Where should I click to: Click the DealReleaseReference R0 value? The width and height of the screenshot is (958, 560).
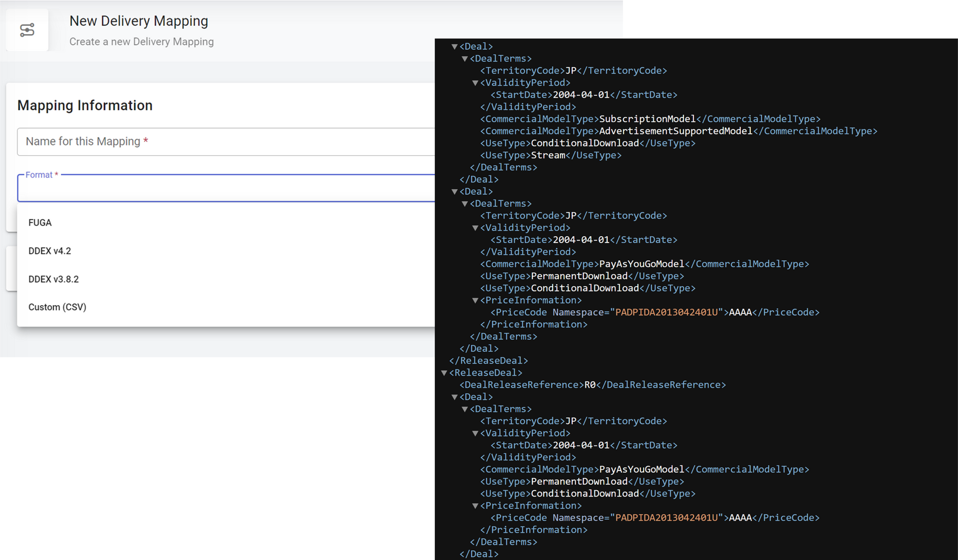pos(590,385)
